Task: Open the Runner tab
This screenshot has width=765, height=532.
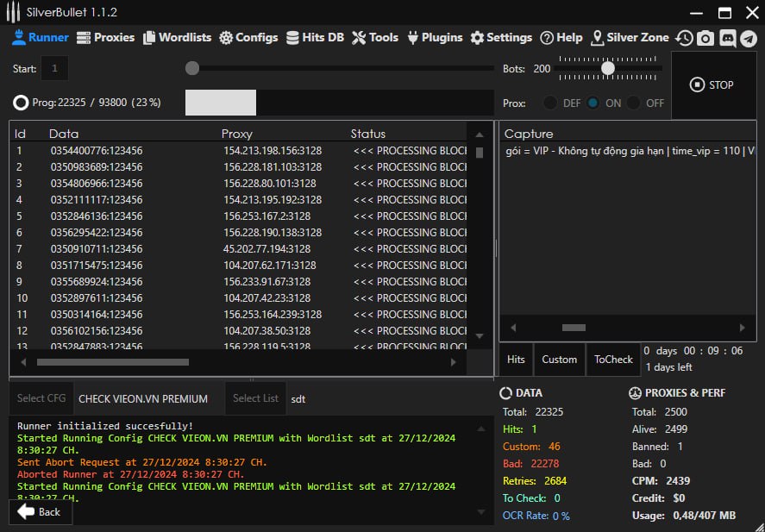Action: pyautogui.click(x=40, y=38)
